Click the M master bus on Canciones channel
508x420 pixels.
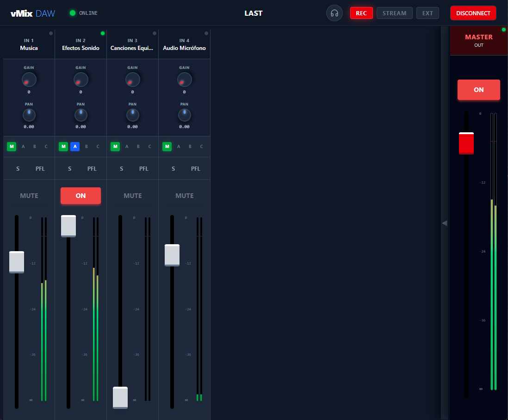point(115,146)
